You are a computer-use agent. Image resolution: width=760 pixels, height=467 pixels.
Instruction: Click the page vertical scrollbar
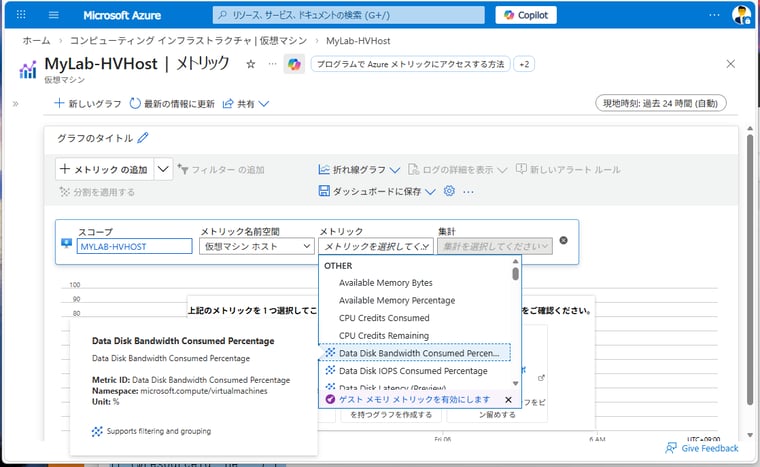(750, 272)
